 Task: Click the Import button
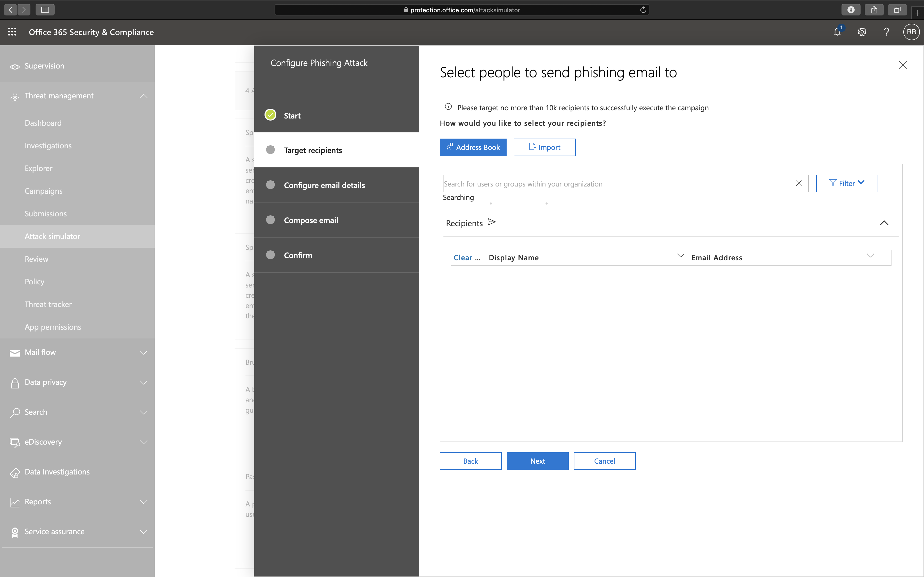pos(544,147)
